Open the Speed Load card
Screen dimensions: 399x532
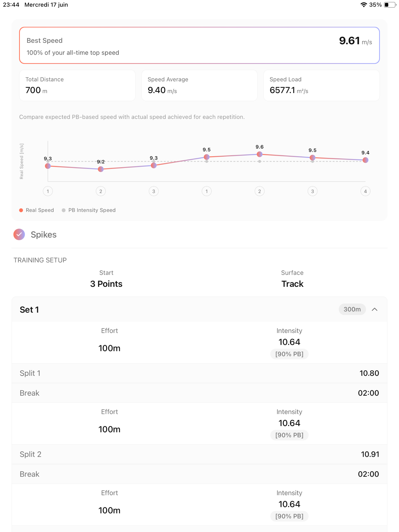pos(321,85)
